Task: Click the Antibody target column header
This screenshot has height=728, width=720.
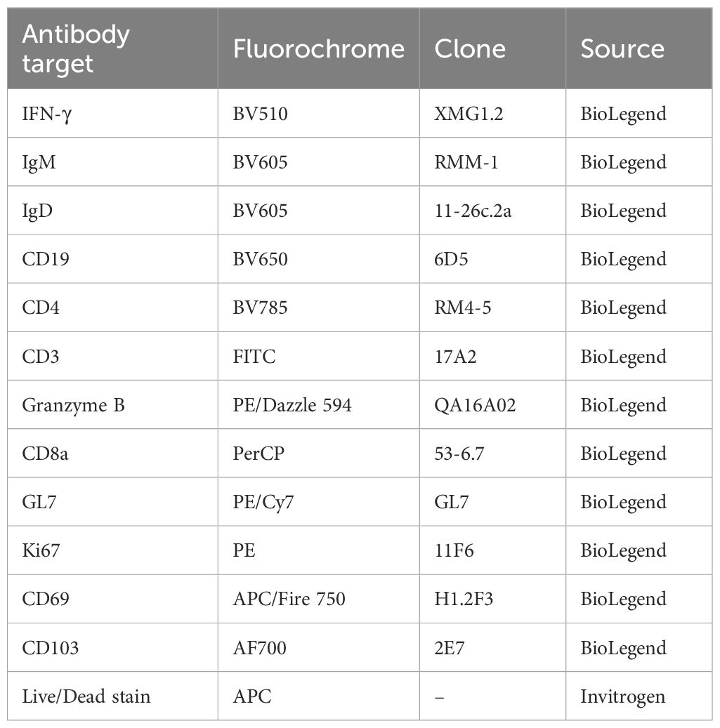Action: click(x=112, y=48)
